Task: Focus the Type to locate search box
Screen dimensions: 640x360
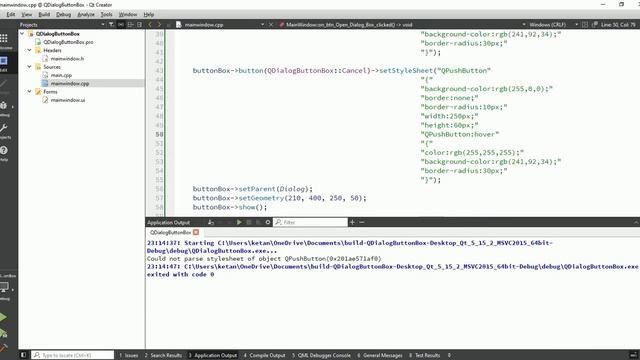Action: tap(73, 355)
